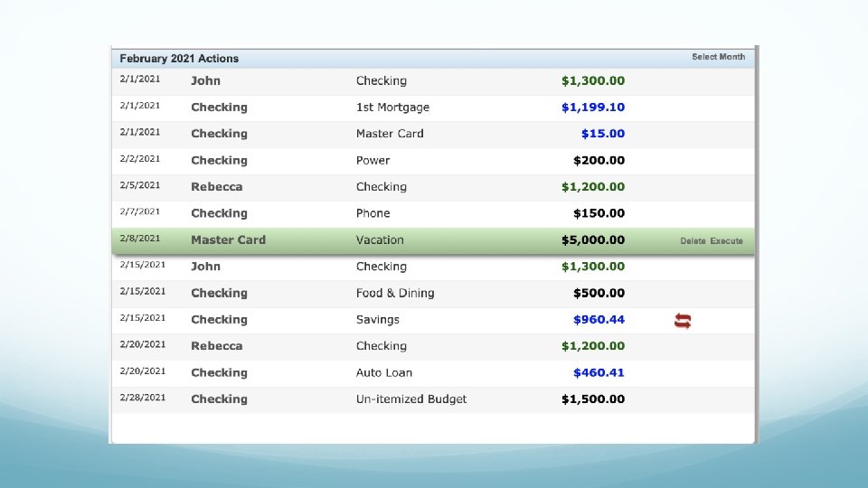Click the February 2021 Actions header
The height and width of the screenshot is (488, 868).
(179, 59)
